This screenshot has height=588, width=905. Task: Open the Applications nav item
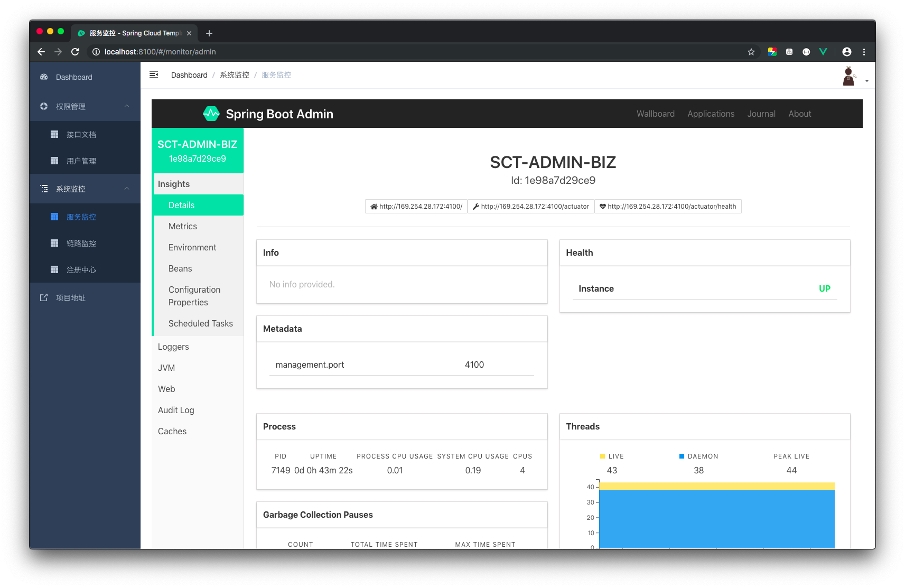[711, 114]
